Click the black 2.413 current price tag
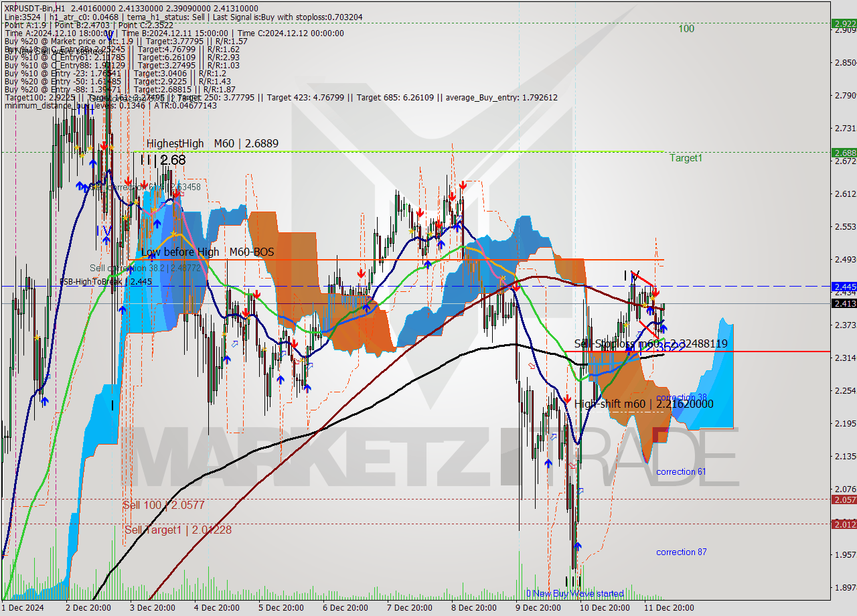Image resolution: width=857 pixels, height=616 pixels. [x=844, y=304]
